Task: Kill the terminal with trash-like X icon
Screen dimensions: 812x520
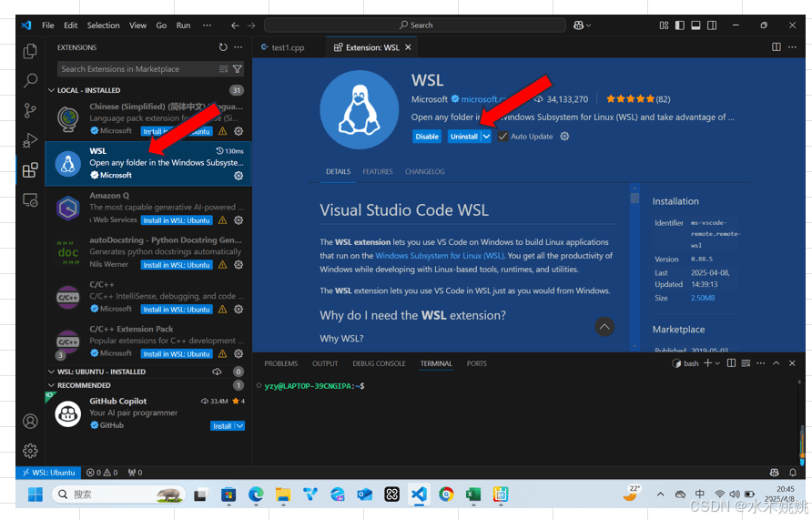Action: [x=792, y=363]
